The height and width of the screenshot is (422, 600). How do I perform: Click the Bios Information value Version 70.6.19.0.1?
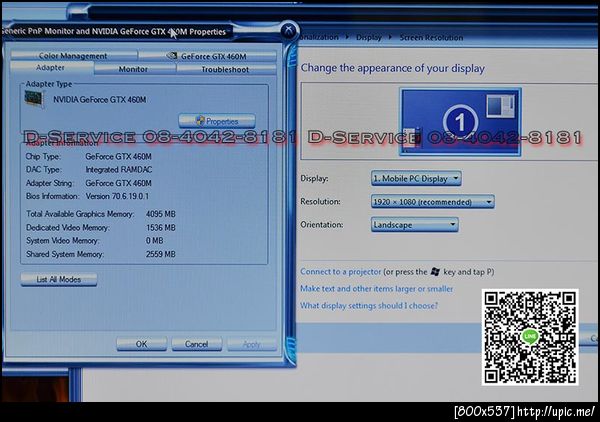117,196
